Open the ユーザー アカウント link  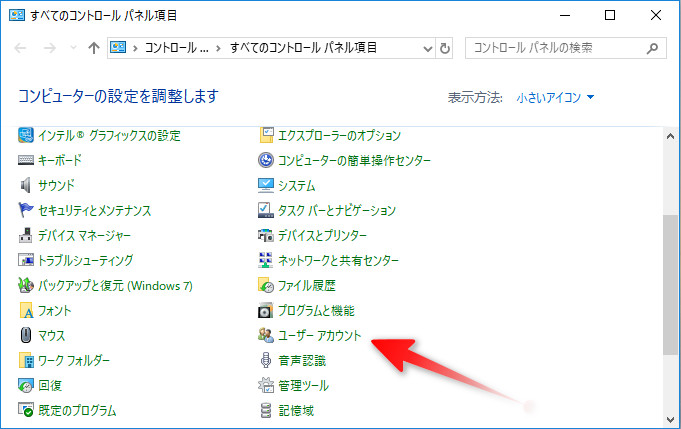[x=319, y=335]
